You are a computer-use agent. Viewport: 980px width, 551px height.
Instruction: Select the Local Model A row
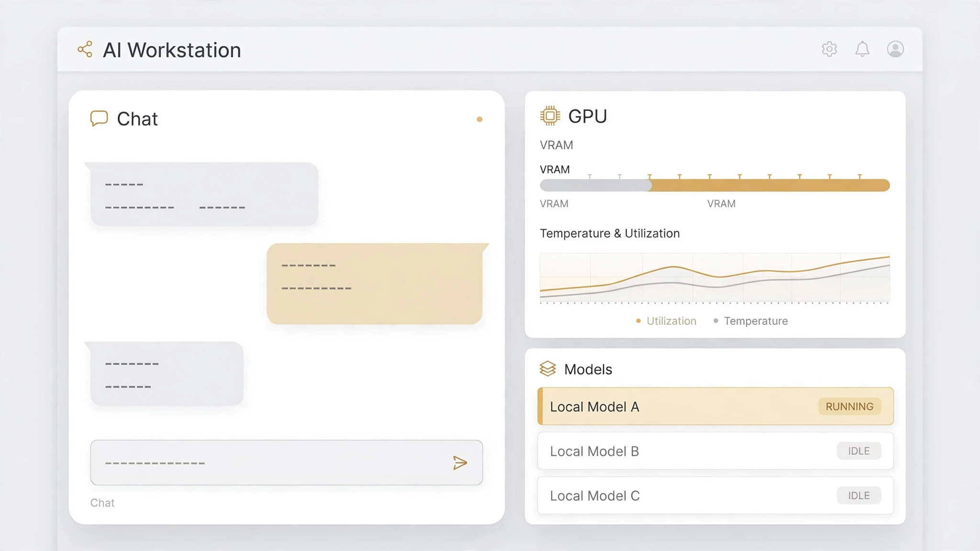point(715,406)
